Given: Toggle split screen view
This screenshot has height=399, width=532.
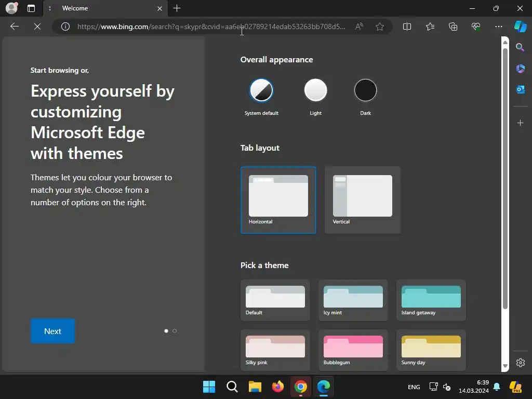Looking at the screenshot, I should pos(407,26).
